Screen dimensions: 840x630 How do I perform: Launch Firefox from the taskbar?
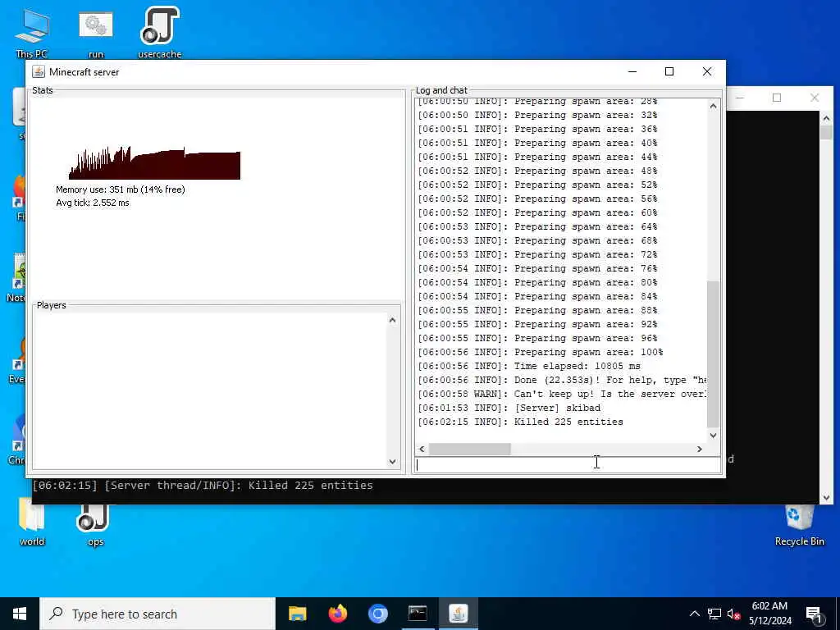pyautogui.click(x=337, y=614)
